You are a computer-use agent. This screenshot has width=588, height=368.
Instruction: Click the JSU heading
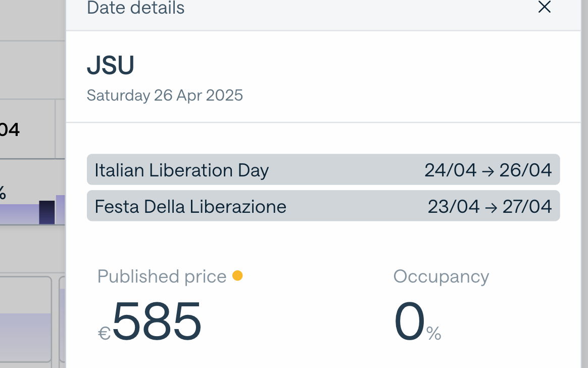[111, 66]
